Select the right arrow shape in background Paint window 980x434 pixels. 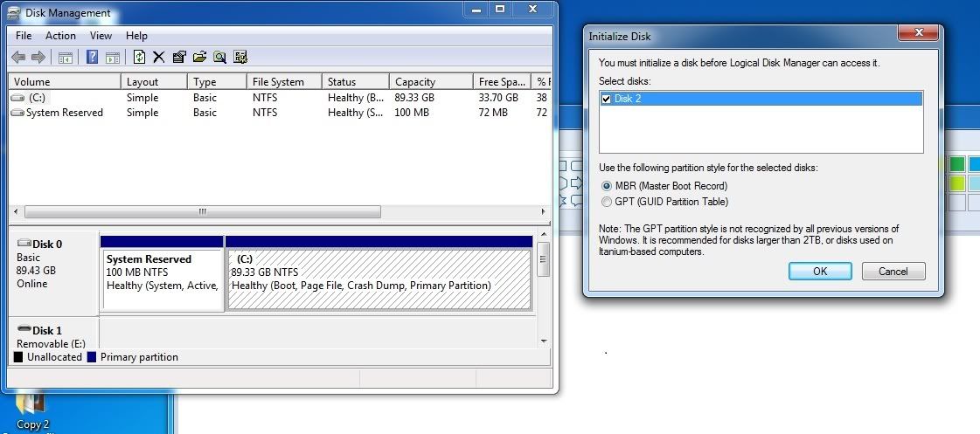click(575, 183)
